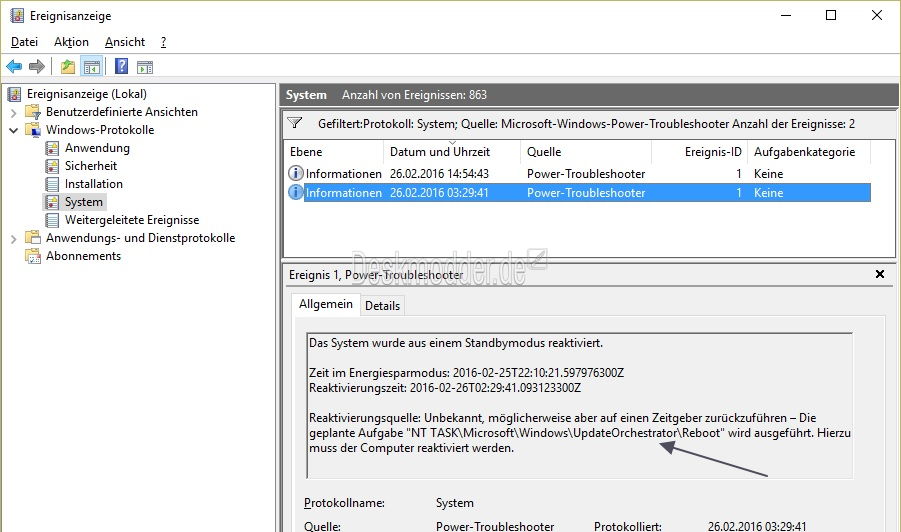
Task: Sort by Datum und Uhrzeit column
Action: [452, 152]
